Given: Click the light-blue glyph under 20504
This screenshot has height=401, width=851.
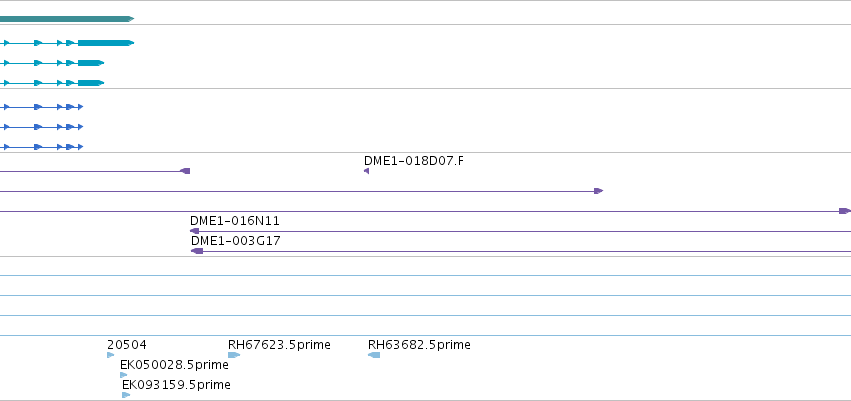Looking at the screenshot, I should point(111,355).
